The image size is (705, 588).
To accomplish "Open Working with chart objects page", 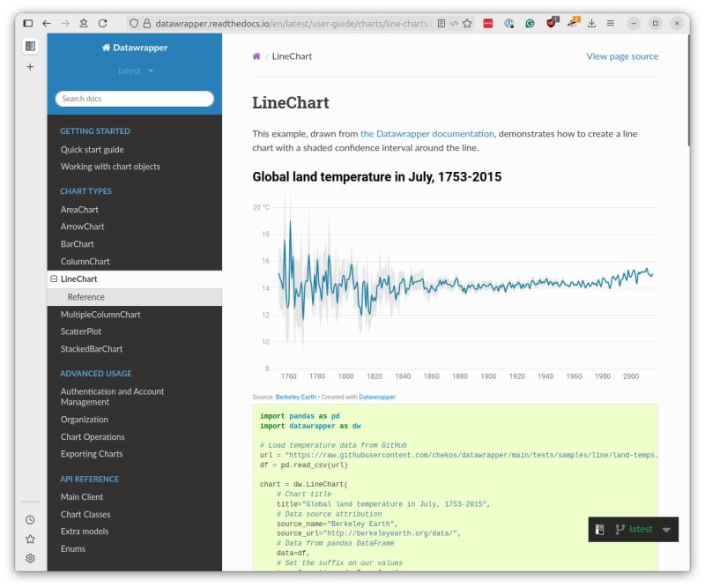I will tap(110, 167).
